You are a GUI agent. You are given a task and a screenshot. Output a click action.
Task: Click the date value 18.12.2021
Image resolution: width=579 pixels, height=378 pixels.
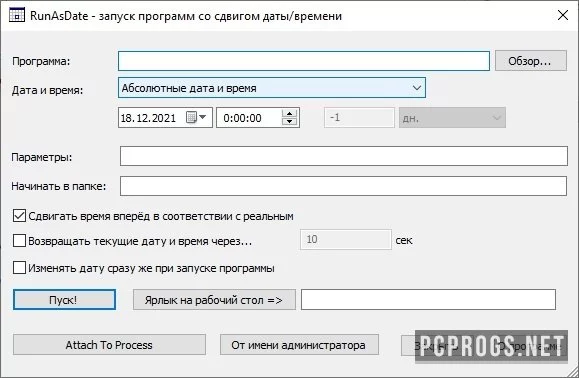click(x=148, y=118)
